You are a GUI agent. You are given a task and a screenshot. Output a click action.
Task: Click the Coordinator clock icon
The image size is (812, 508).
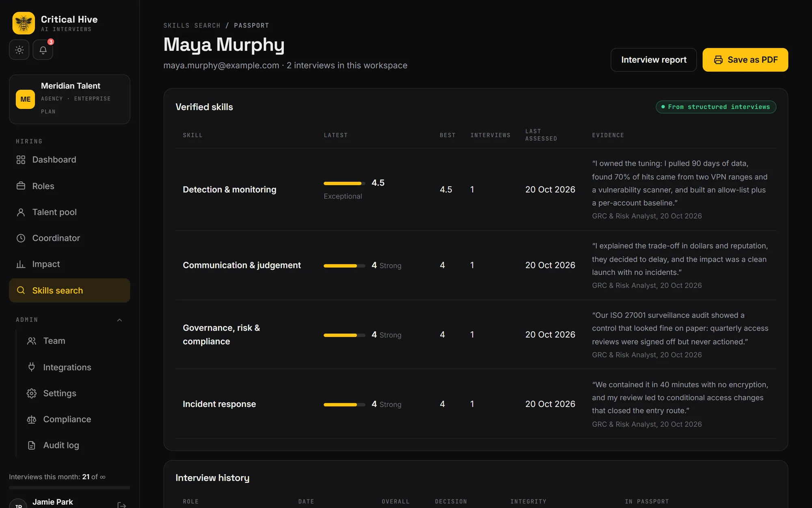(x=21, y=238)
